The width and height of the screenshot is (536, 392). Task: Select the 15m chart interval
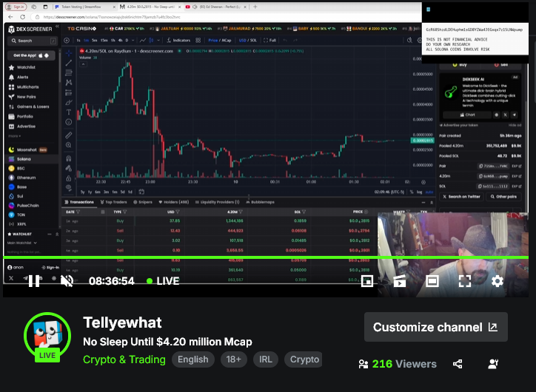(103, 40)
